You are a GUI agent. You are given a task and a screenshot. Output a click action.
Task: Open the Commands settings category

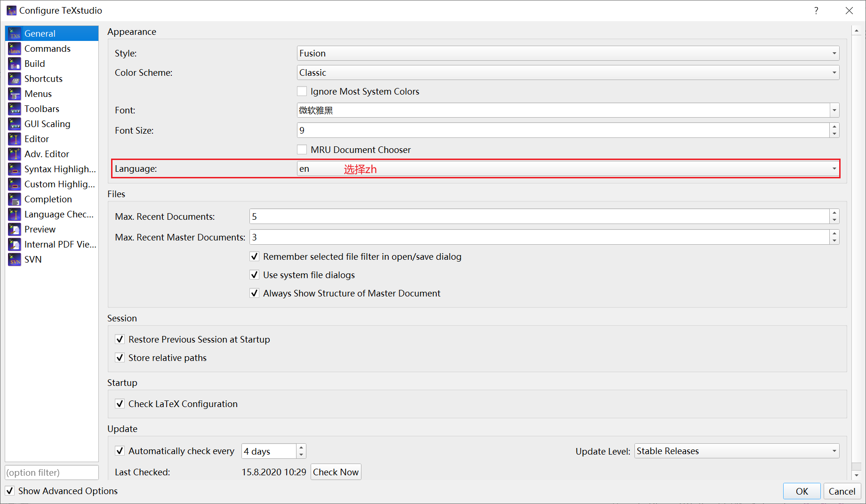[52, 48]
